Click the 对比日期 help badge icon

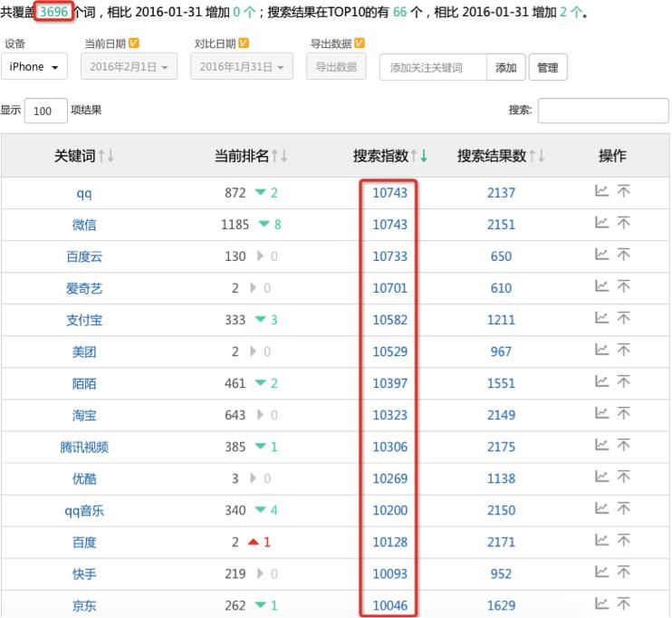[x=244, y=43]
